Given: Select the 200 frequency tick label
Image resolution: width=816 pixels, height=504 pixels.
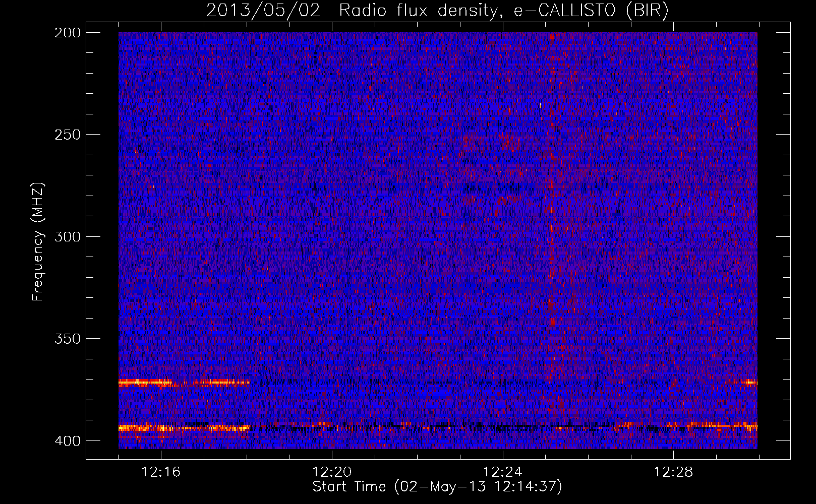Looking at the screenshot, I should pos(67,33).
